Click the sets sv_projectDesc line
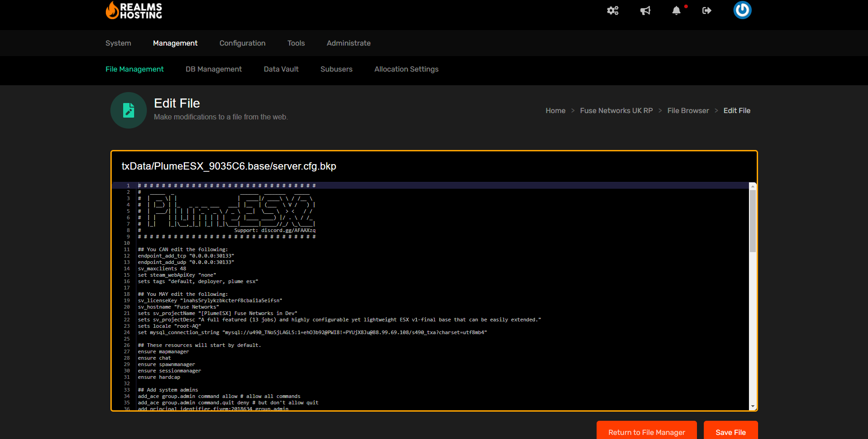Viewport: 868px width, 439px height. coord(339,320)
